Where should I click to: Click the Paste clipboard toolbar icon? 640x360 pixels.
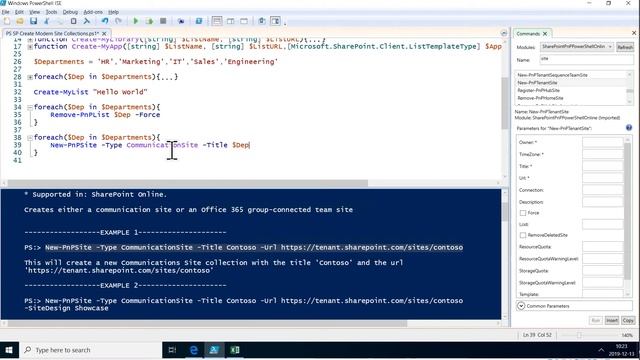pyautogui.click(x=73, y=21)
